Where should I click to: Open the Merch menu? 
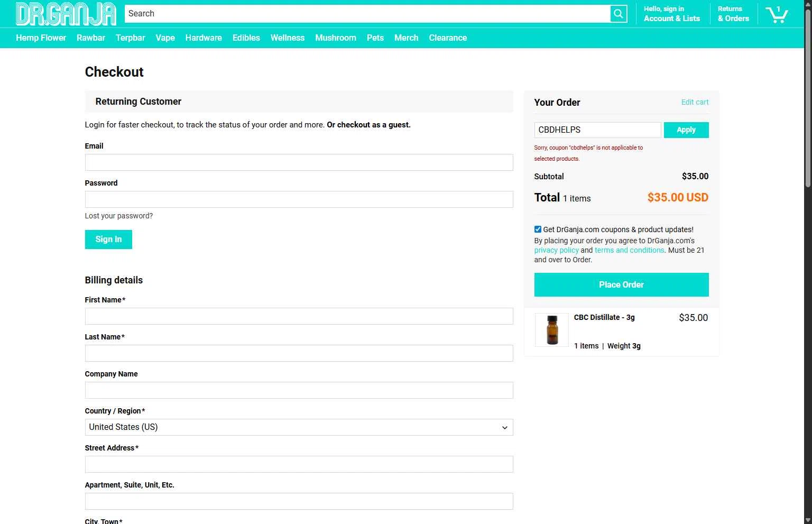tap(407, 38)
